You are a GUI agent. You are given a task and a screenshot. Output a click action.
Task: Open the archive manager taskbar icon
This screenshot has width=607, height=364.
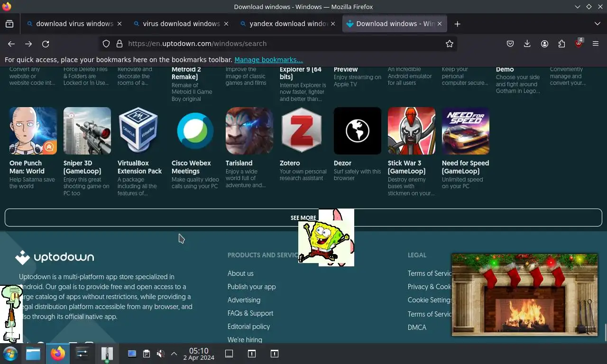pyautogui.click(x=107, y=354)
